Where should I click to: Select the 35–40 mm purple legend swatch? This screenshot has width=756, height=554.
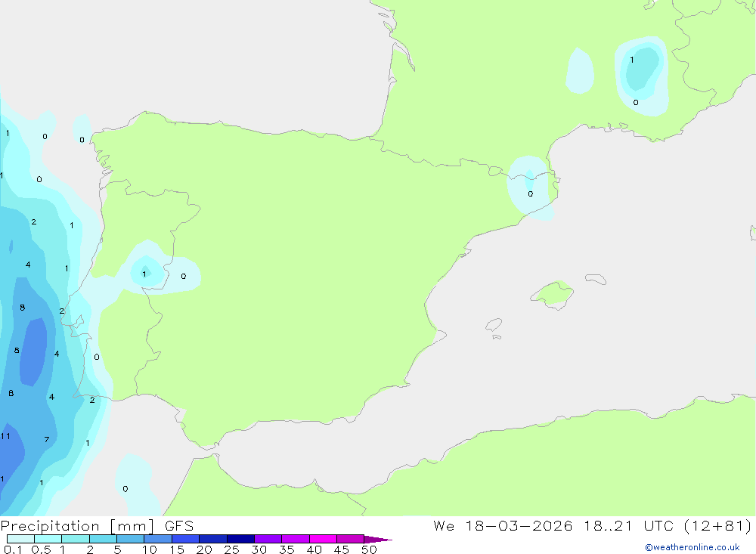coord(296,539)
